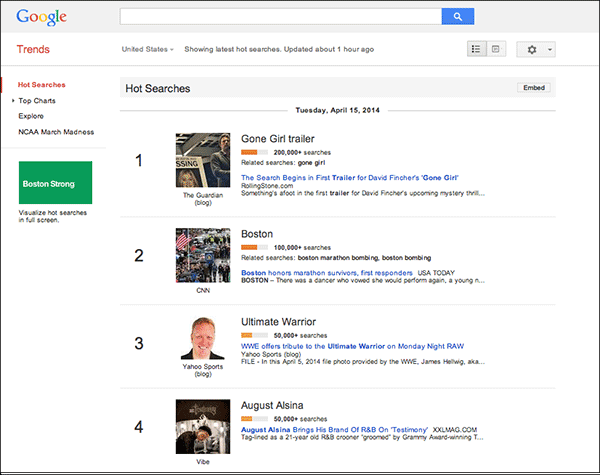Viewport: 600px width, 475px height.
Task: Click the 'Hot Searches' section heading
Action: pyautogui.click(x=158, y=88)
